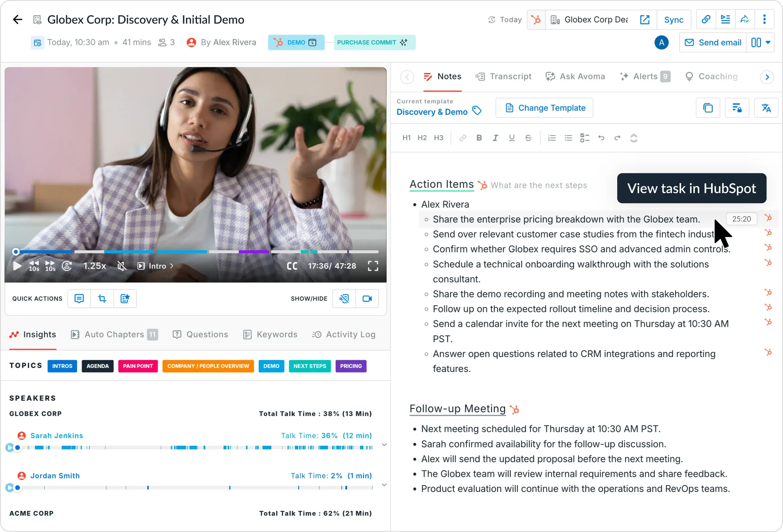Click the tag icon beside Discovery & Demo
This screenshot has height=532, width=783.
pyautogui.click(x=477, y=110)
